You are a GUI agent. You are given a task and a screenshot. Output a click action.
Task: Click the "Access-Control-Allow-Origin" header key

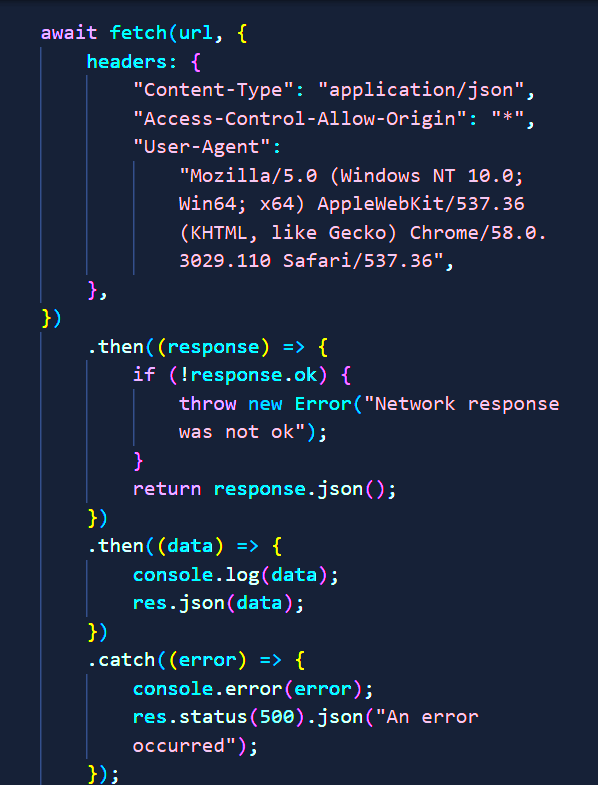[x=300, y=119]
